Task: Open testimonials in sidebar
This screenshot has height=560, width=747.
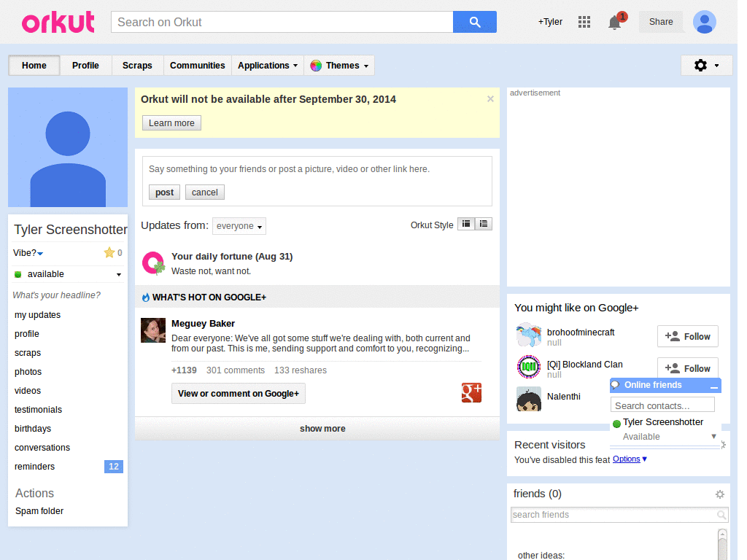Action: (38, 410)
